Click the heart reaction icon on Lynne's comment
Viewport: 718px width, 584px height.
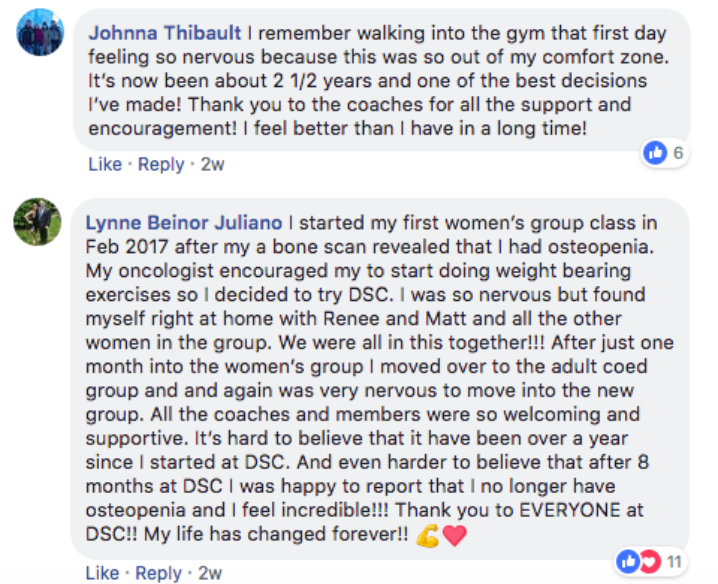[x=650, y=562]
